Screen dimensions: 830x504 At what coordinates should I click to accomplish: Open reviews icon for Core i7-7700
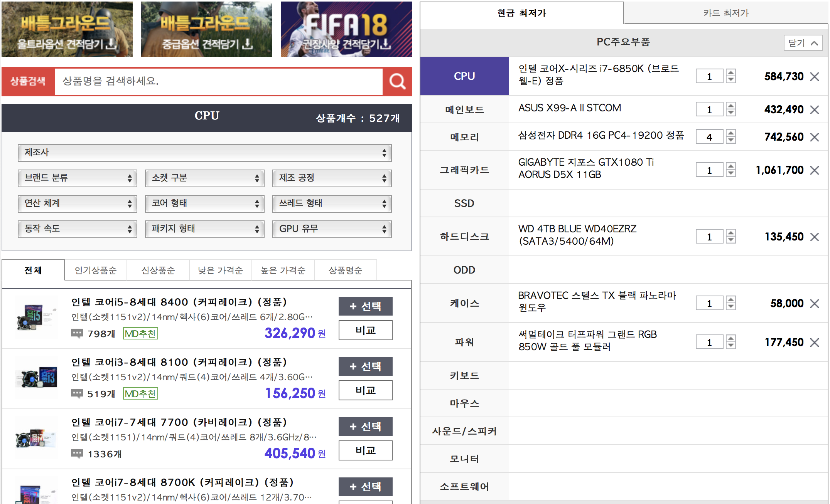tap(77, 454)
